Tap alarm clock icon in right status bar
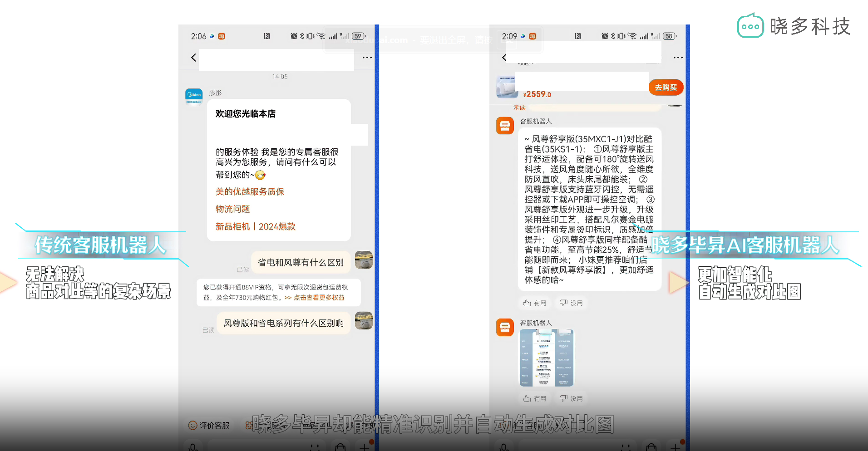Image resolution: width=868 pixels, height=451 pixels. [604, 36]
